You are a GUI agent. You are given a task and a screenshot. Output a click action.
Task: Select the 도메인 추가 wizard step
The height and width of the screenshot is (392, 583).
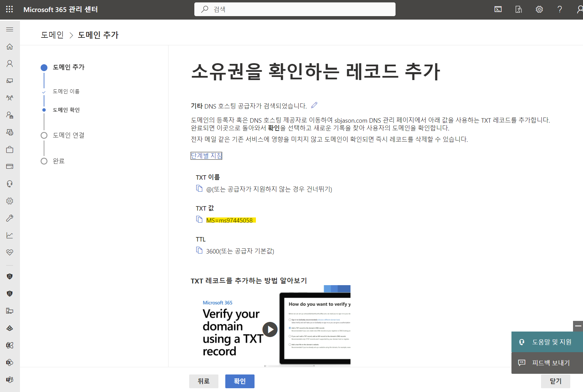point(68,67)
